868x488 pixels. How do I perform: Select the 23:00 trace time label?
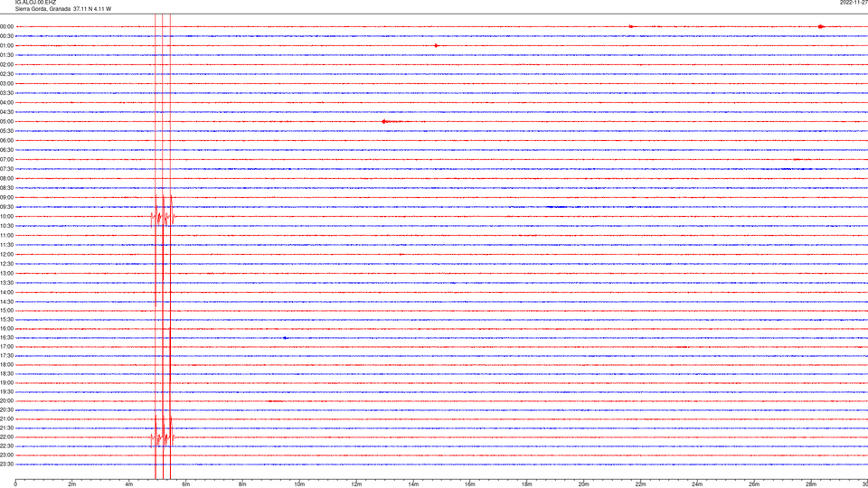pos(6,455)
